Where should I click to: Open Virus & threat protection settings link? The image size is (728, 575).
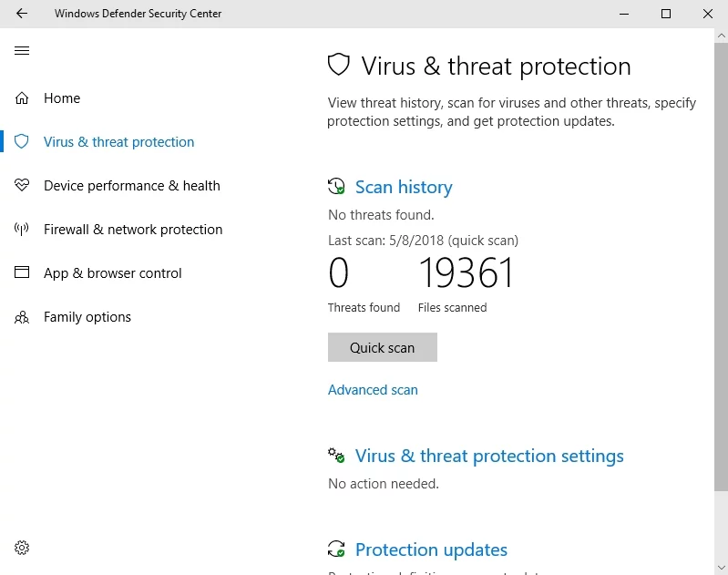pyautogui.click(x=489, y=456)
